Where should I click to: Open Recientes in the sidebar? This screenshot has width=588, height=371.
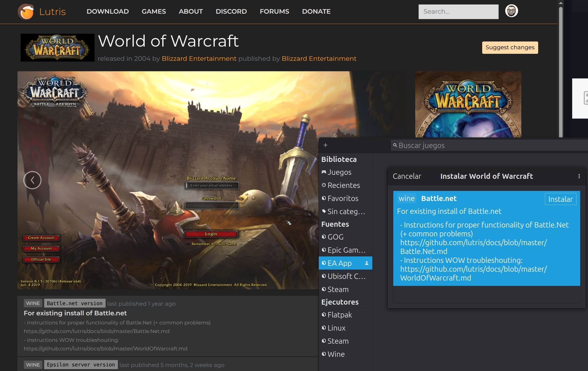tap(343, 185)
